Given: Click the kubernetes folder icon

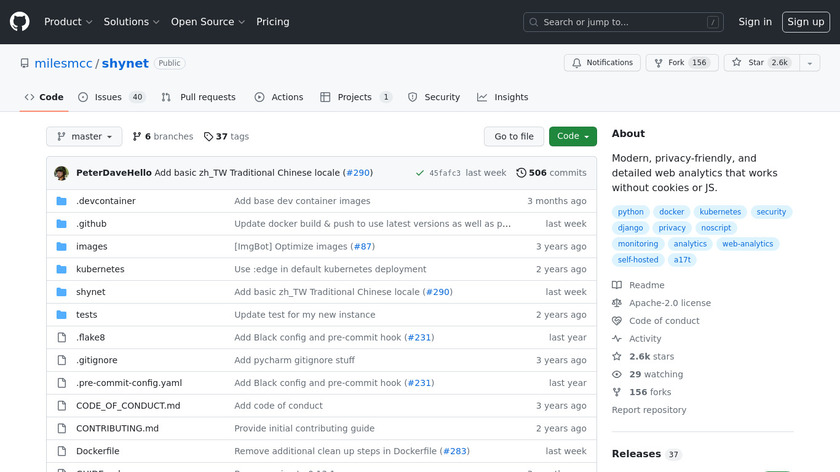Looking at the screenshot, I should [x=62, y=269].
